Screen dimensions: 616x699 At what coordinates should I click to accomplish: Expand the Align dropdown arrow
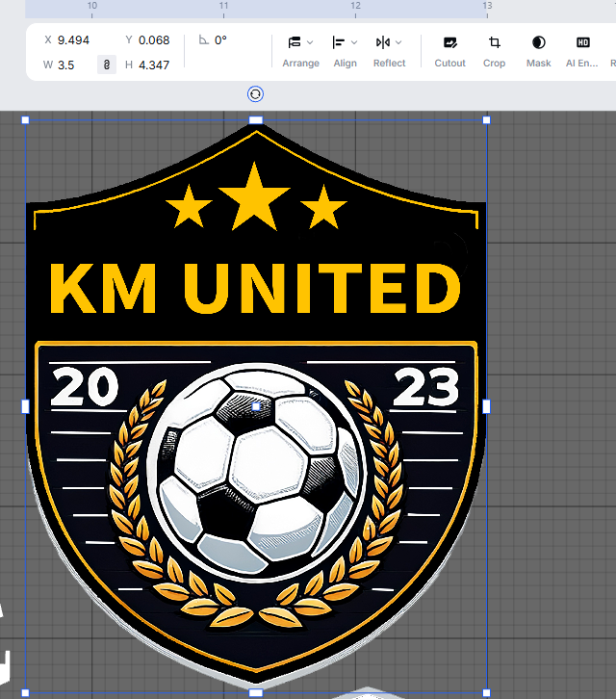[x=354, y=42]
